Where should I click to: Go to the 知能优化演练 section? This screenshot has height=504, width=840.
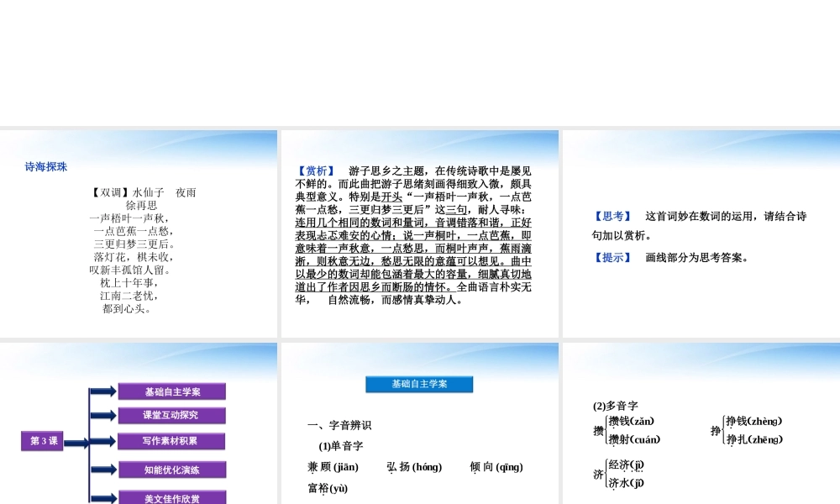(172, 470)
